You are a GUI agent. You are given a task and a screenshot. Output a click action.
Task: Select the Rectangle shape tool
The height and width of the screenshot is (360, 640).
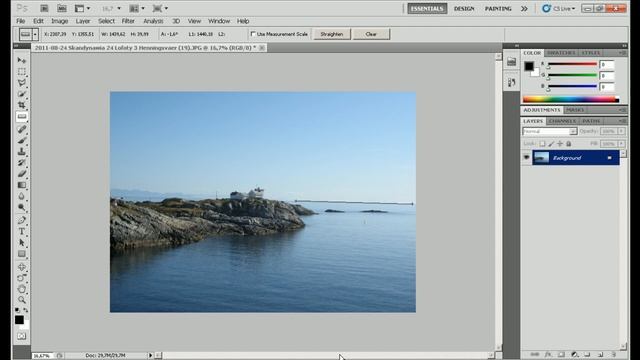click(x=22, y=254)
